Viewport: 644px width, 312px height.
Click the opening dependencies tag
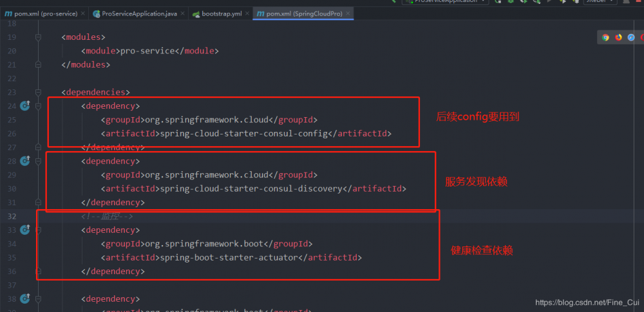(x=96, y=93)
